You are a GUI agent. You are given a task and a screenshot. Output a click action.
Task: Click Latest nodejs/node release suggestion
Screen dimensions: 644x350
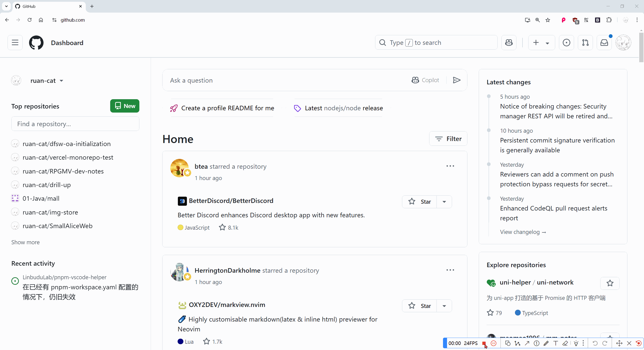[x=339, y=108]
